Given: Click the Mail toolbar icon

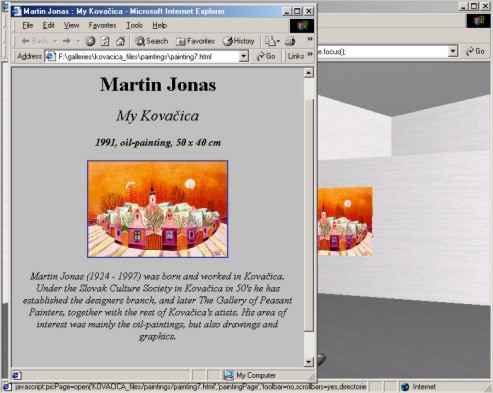Looking at the screenshot, I should point(270,41).
